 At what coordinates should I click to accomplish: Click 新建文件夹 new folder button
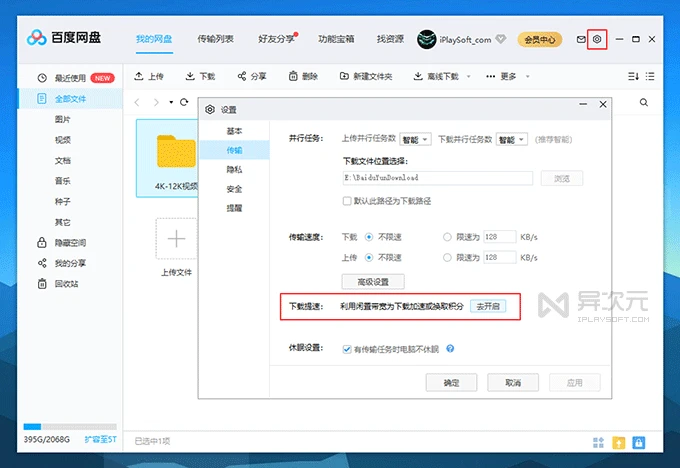366,76
